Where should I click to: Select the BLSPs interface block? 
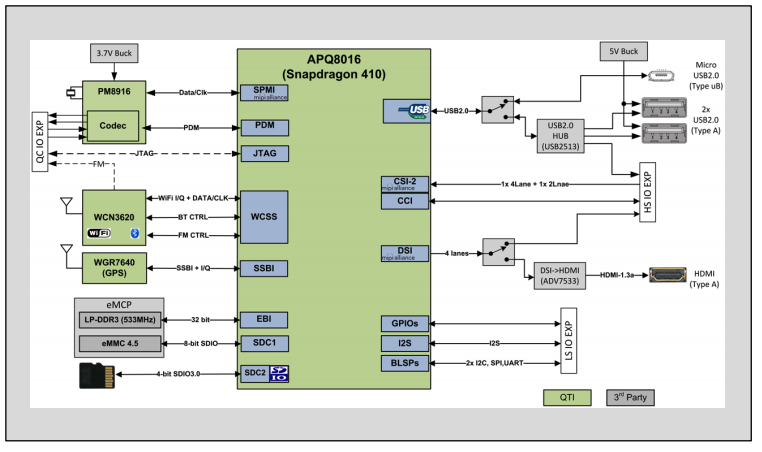(x=405, y=364)
